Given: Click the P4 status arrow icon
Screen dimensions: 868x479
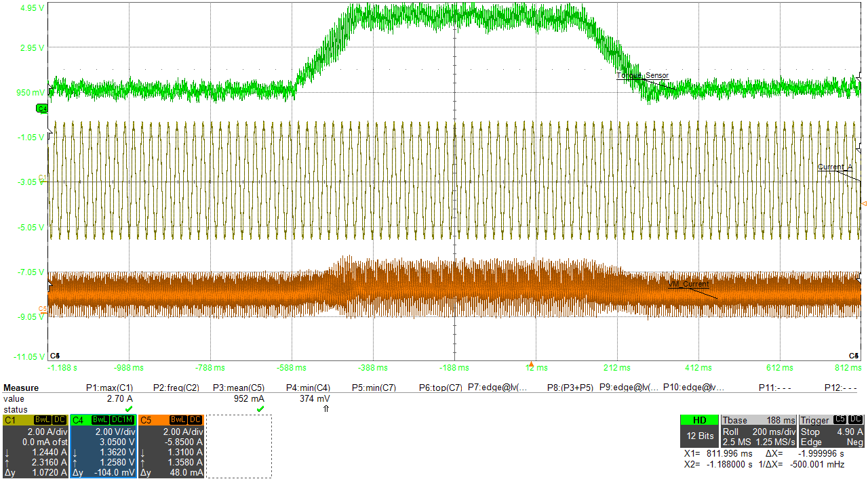Looking at the screenshot, I should [x=326, y=409].
